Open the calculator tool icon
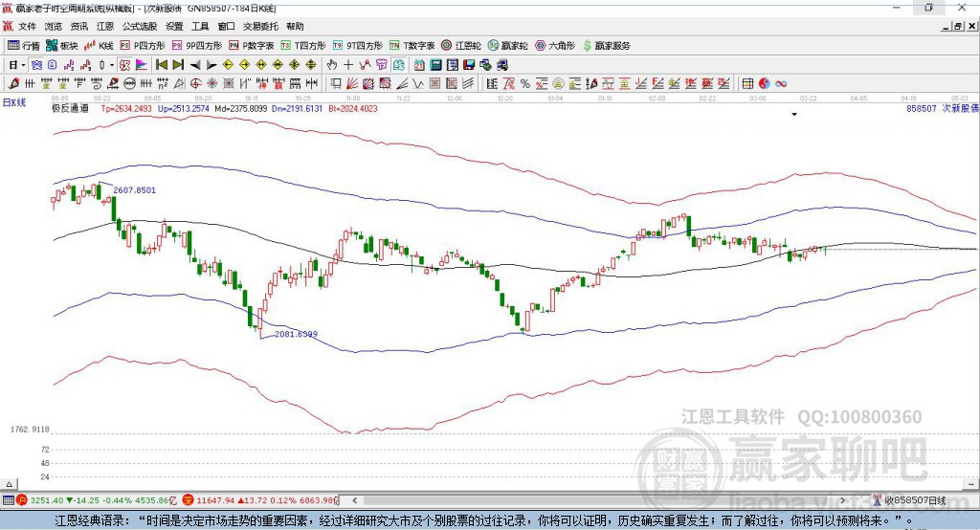980x530 pixels. [x=436, y=65]
